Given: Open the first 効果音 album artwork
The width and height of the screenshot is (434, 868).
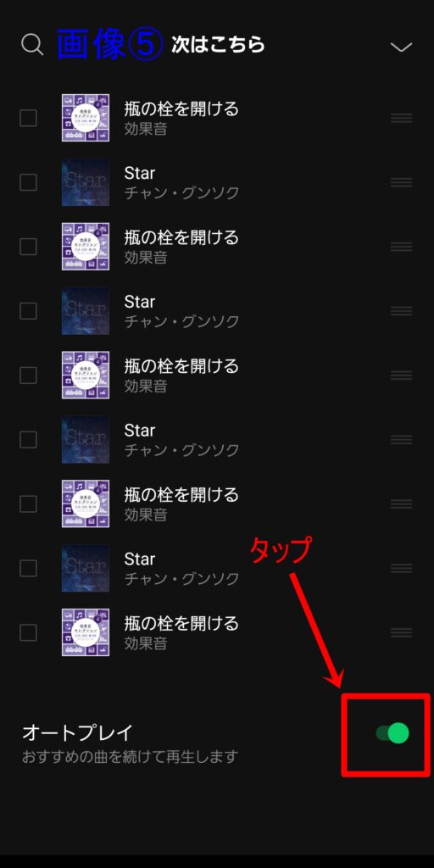Looking at the screenshot, I should point(86,118).
